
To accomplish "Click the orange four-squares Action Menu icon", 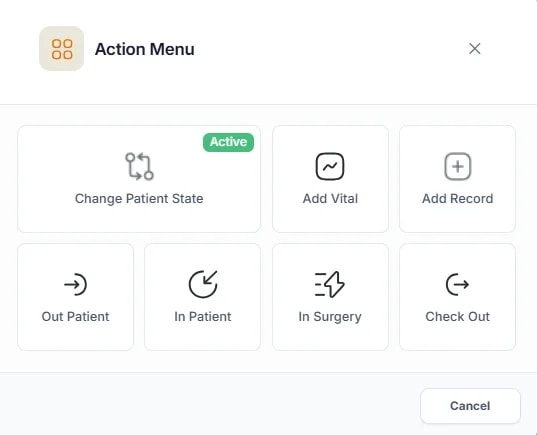I will 62,49.
